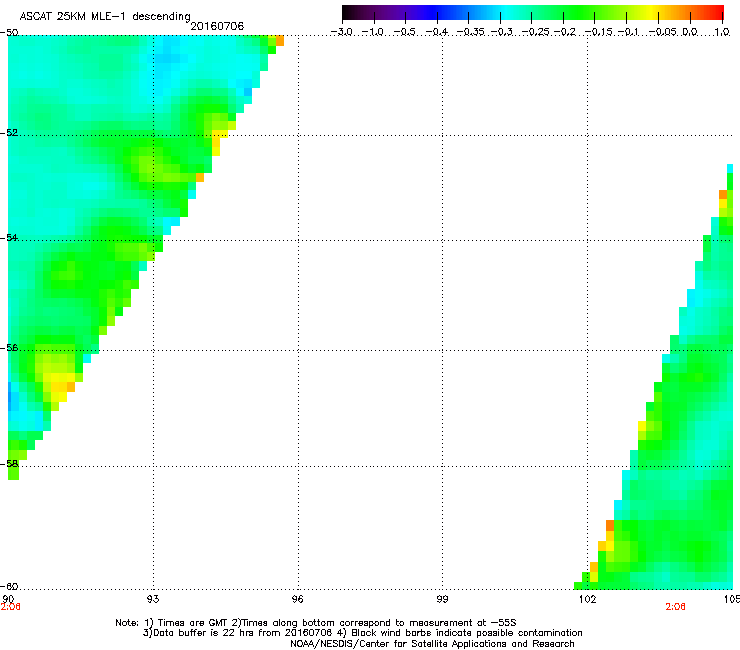Select the 0.0 colorbar label
The image size is (740, 650).
pyautogui.click(x=690, y=32)
